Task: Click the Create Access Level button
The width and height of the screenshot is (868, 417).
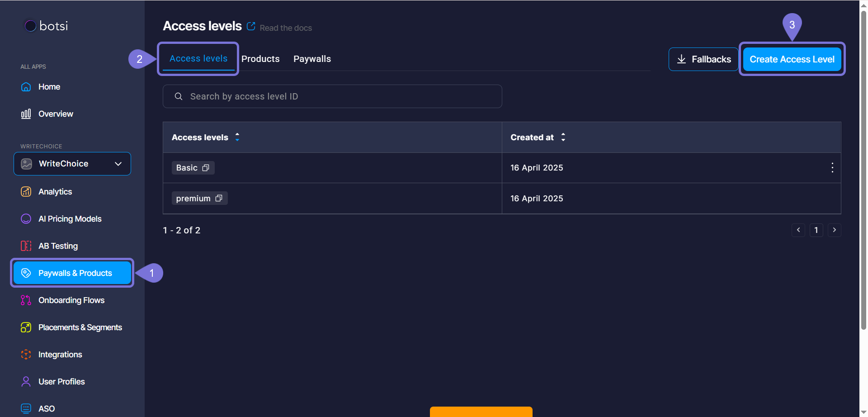Action: pyautogui.click(x=792, y=59)
